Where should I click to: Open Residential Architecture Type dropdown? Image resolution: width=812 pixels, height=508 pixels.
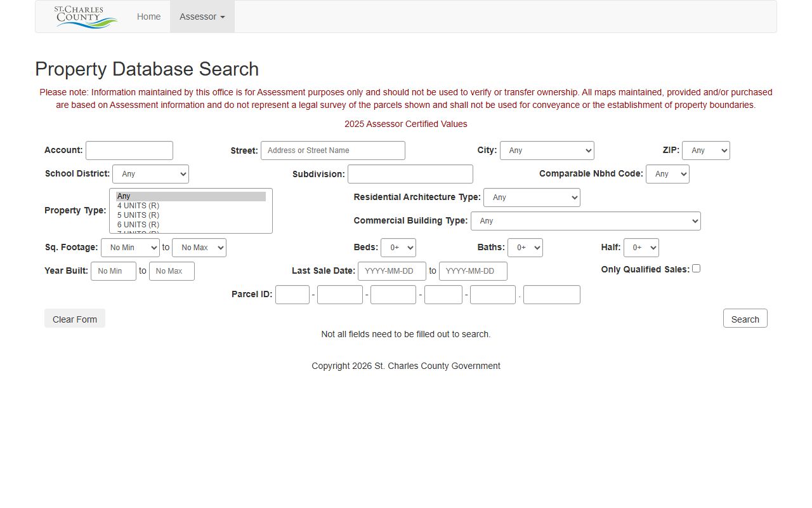(x=532, y=197)
